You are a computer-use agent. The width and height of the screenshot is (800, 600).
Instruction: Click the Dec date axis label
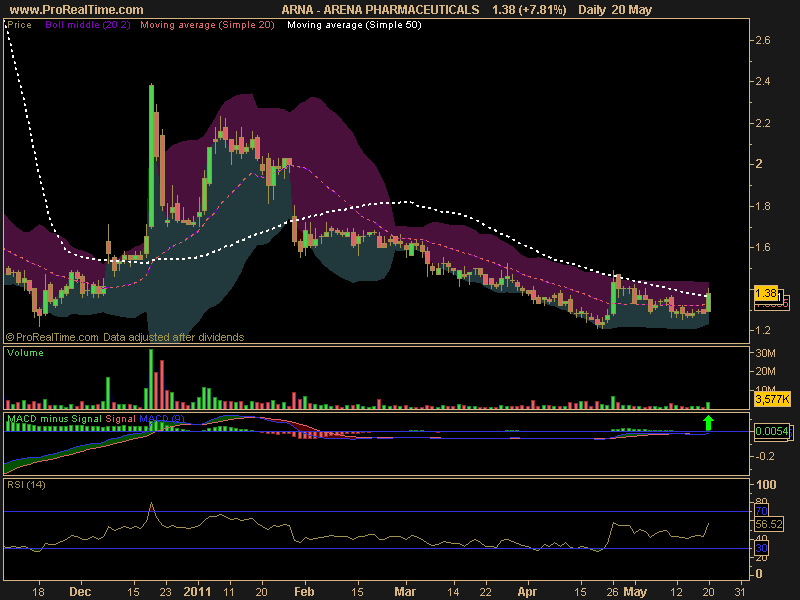(80, 592)
